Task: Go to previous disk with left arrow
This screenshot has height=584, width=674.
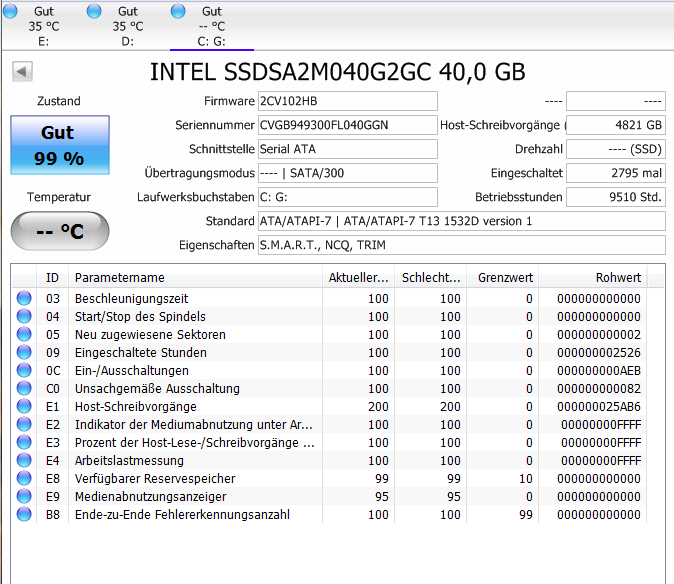Action: [x=22, y=71]
